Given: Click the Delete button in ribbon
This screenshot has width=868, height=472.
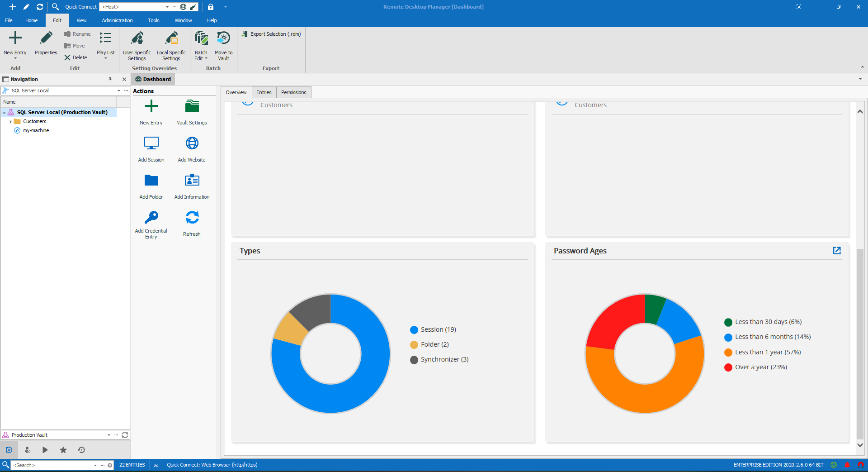Looking at the screenshot, I should click(x=75, y=57).
